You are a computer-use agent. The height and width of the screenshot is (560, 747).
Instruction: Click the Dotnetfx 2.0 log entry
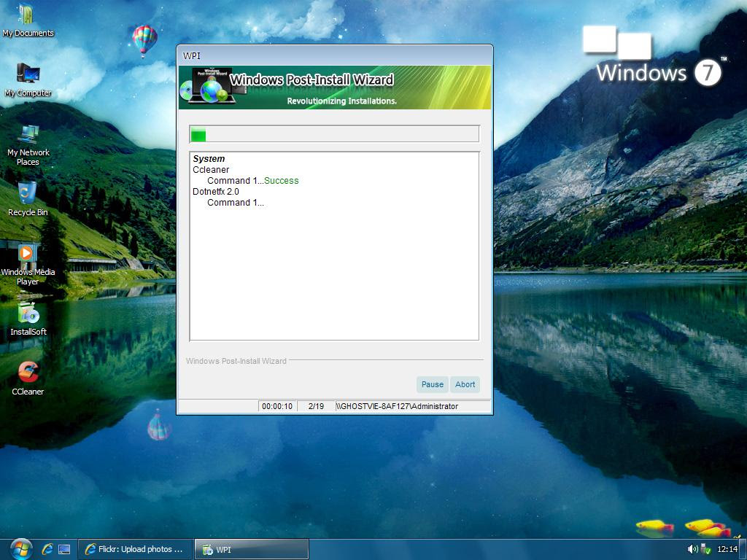216,192
